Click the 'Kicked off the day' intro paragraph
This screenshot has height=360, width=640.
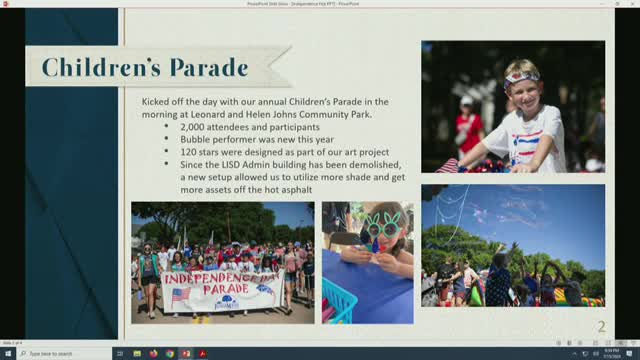[265, 108]
